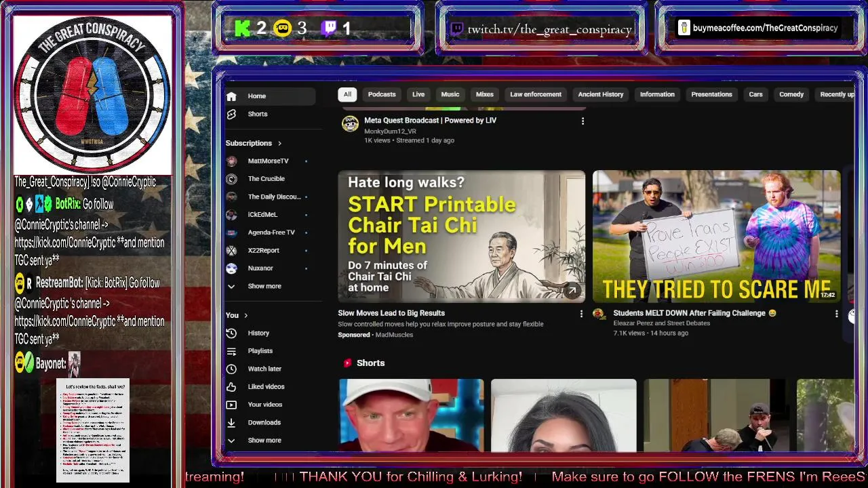Image resolution: width=868 pixels, height=488 pixels.
Task: Click twitch.tv/the_great_conspiracy overlay text
Action: click(549, 29)
